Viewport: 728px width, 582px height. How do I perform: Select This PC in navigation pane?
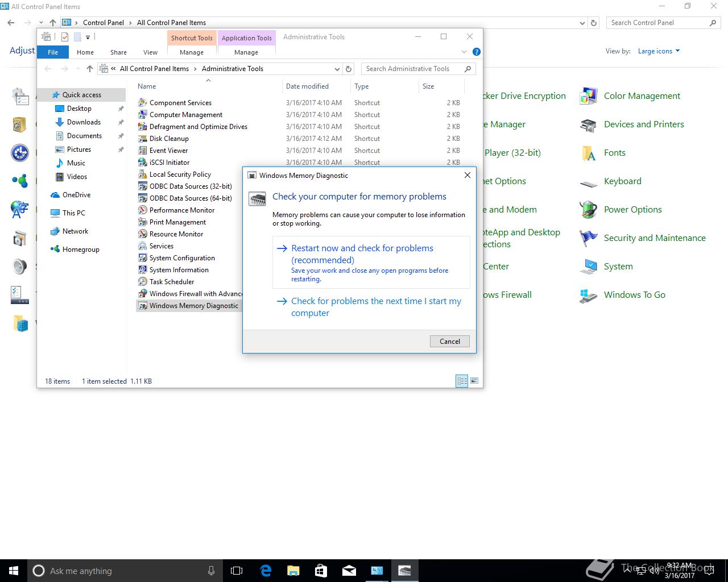[74, 213]
